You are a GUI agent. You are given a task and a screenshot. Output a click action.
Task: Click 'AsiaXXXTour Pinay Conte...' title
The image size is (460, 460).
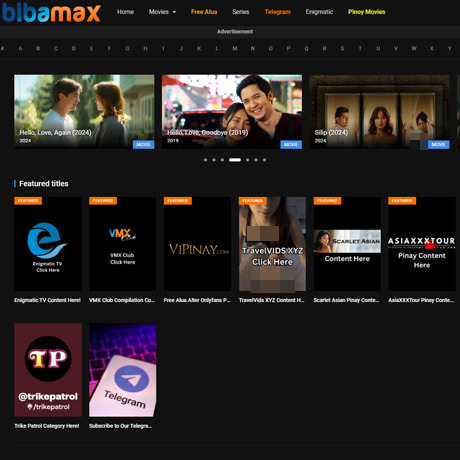pos(421,300)
